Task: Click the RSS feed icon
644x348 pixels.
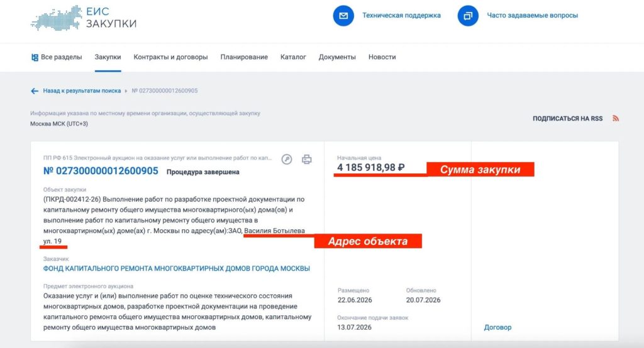Action: (615, 118)
